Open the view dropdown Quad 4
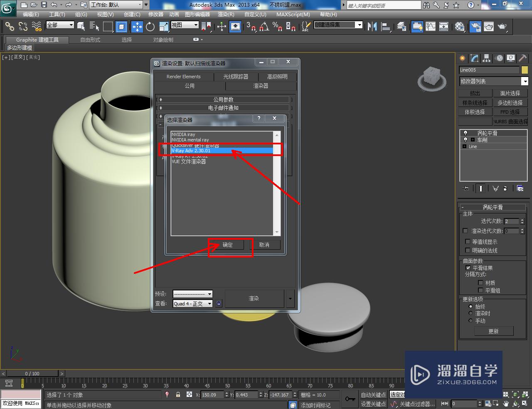This screenshot has height=409, width=532. 192,304
